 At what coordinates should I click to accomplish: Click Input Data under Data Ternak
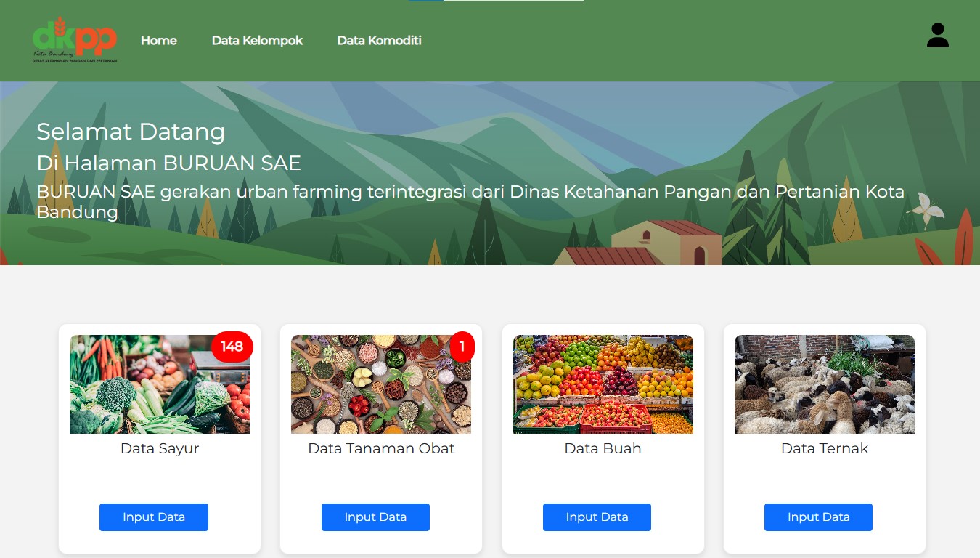818,517
